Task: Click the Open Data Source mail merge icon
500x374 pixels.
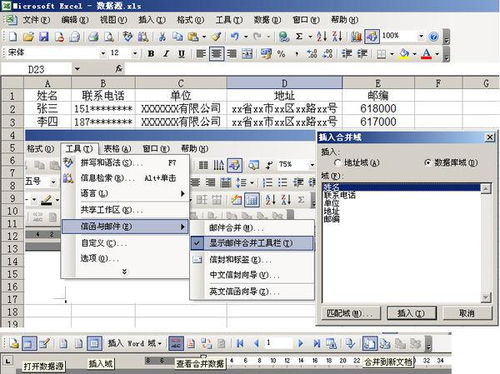Action: 29,343
